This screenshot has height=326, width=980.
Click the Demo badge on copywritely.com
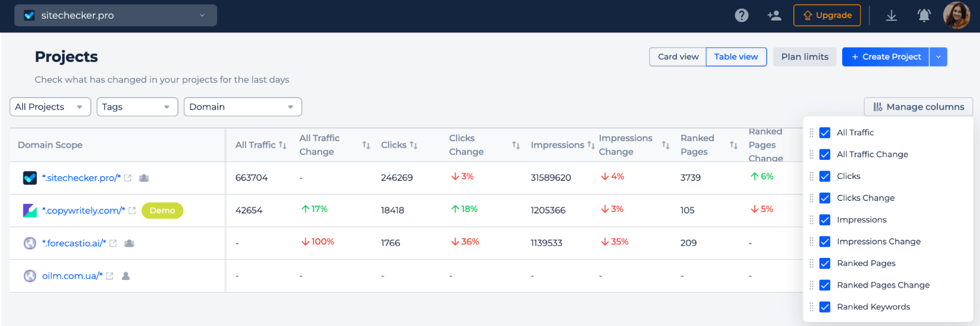pyautogui.click(x=162, y=210)
